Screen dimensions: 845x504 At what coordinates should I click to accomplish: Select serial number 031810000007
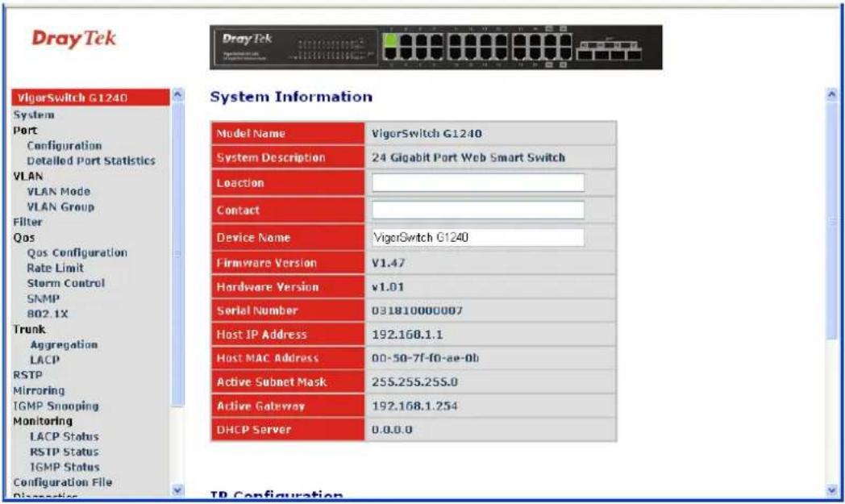417,310
